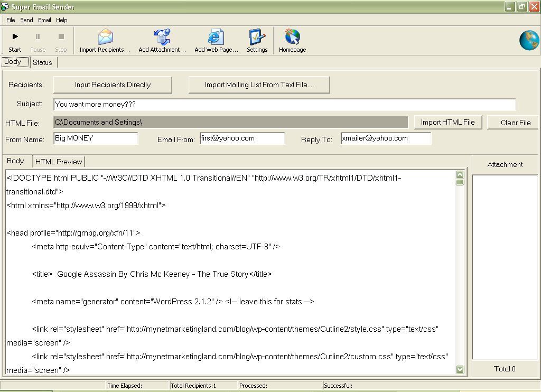Open the Settings icon
541x392 pixels.
tap(257, 40)
